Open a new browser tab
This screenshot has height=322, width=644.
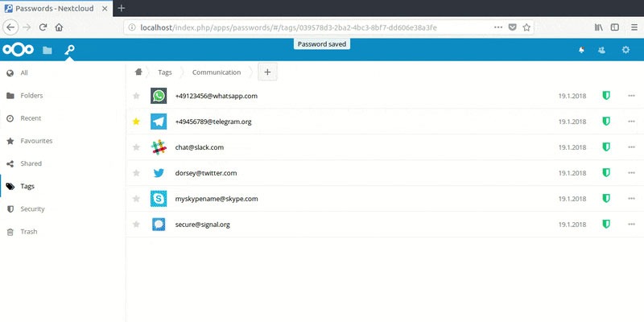coord(122,8)
